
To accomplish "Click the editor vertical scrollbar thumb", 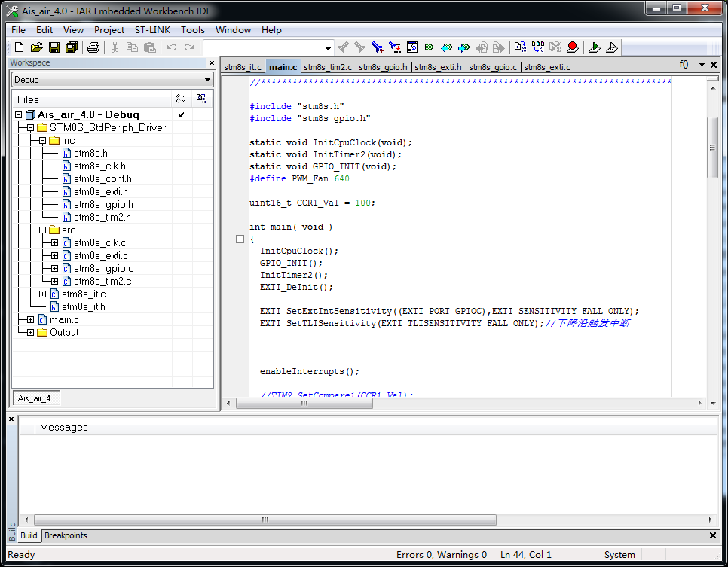I will click(713, 148).
